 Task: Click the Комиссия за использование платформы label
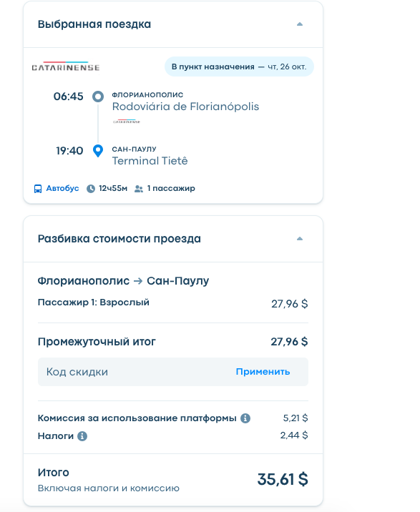click(x=137, y=418)
